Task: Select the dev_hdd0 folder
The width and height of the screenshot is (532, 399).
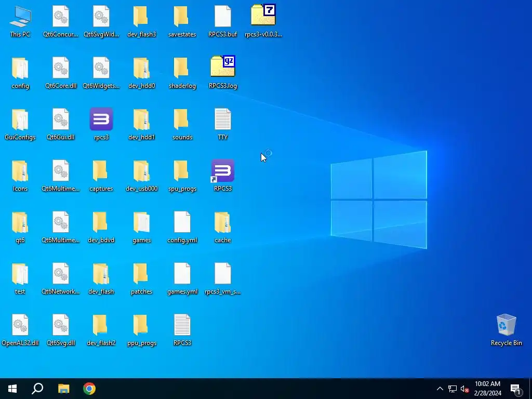Action: point(141,73)
